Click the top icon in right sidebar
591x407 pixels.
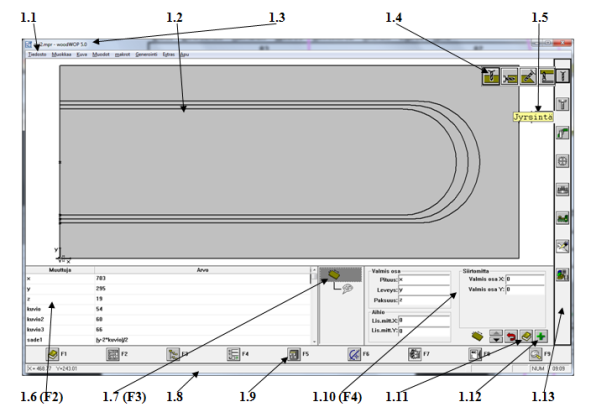point(562,76)
